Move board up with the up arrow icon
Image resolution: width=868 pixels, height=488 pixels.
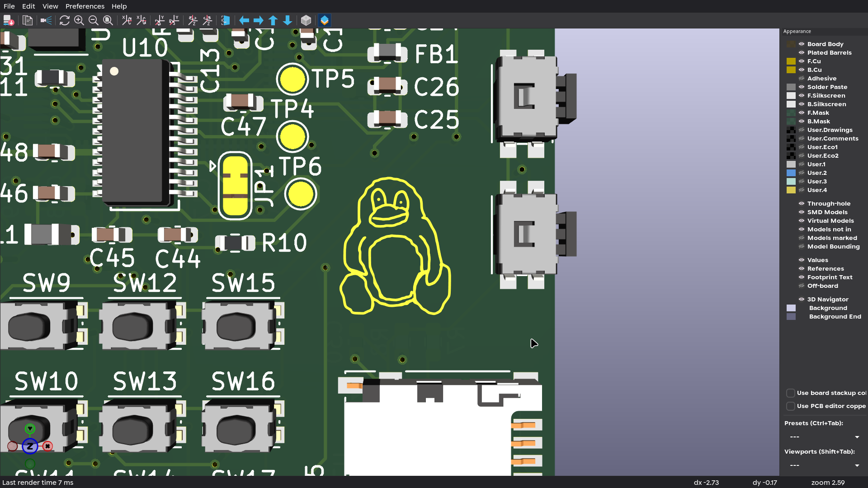[x=273, y=20]
